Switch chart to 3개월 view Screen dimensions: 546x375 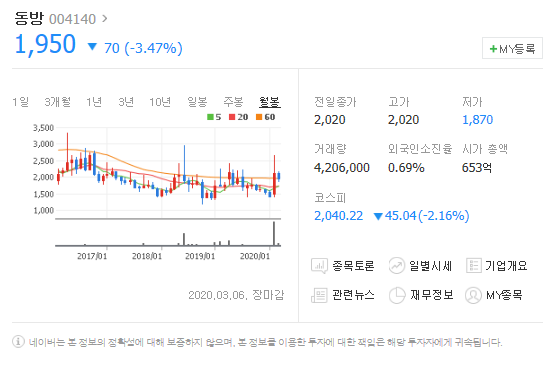click(x=57, y=102)
